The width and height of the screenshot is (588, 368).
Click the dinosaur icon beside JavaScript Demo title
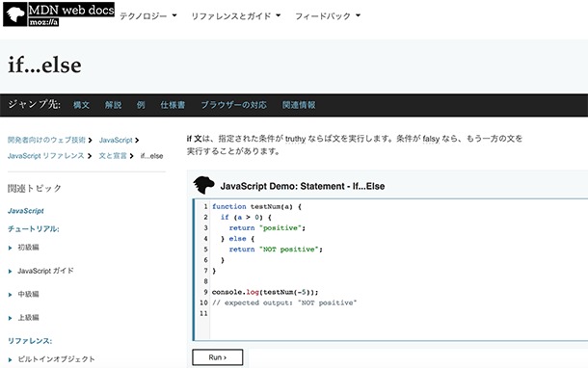(203, 185)
